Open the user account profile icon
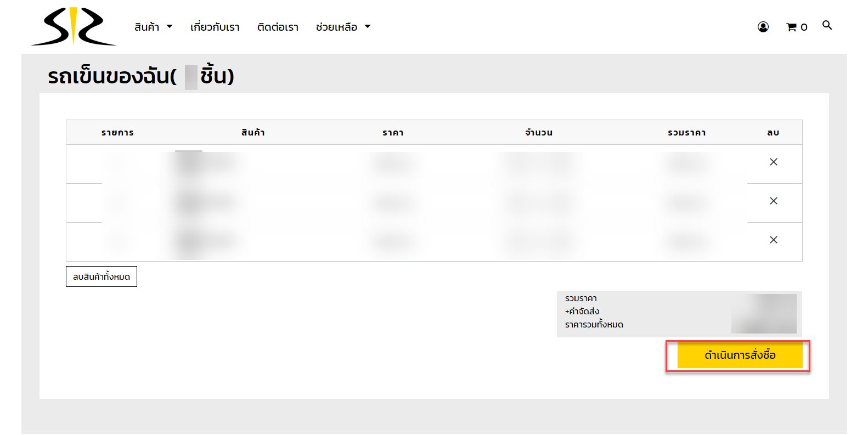 point(763,27)
